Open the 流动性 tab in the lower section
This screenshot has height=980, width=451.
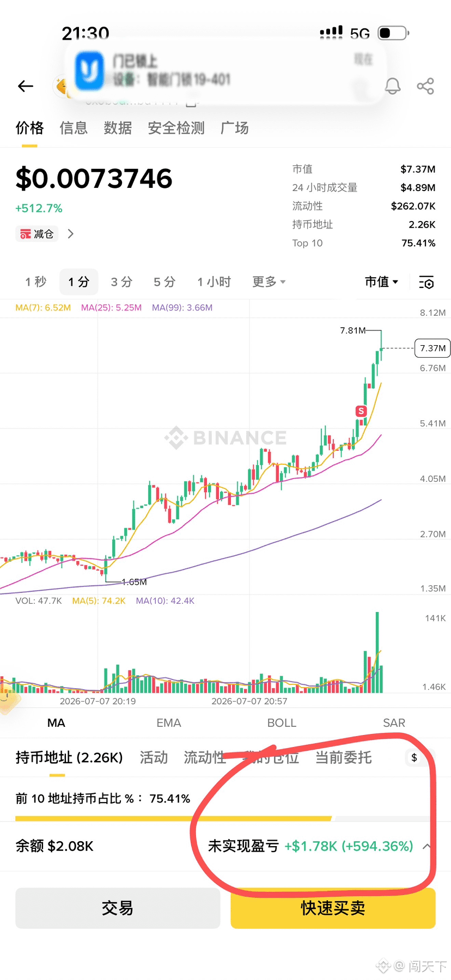[x=205, y=757]
